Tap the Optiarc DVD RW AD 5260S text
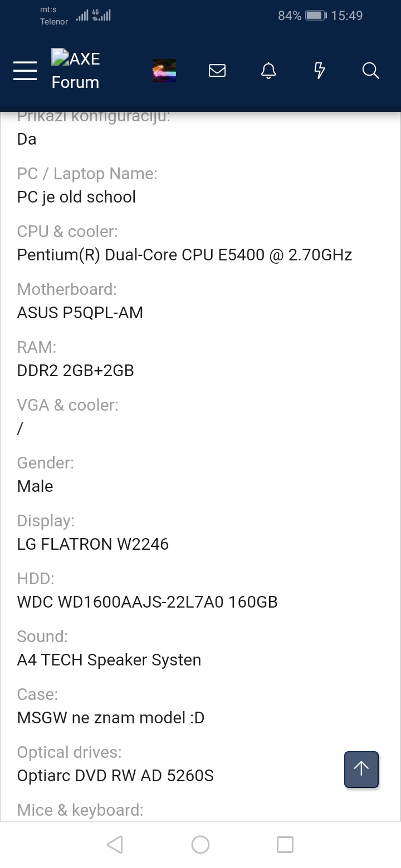 pos(115,776)
